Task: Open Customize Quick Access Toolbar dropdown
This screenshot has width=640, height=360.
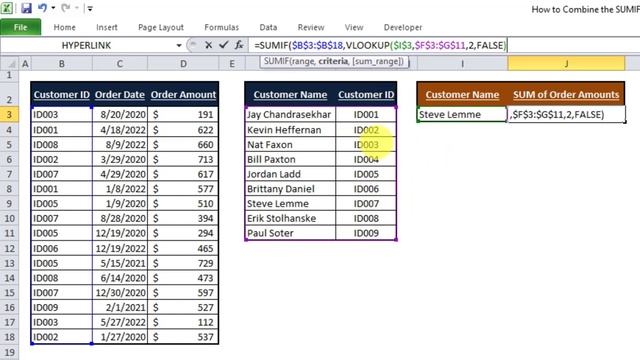Action: 90,8
